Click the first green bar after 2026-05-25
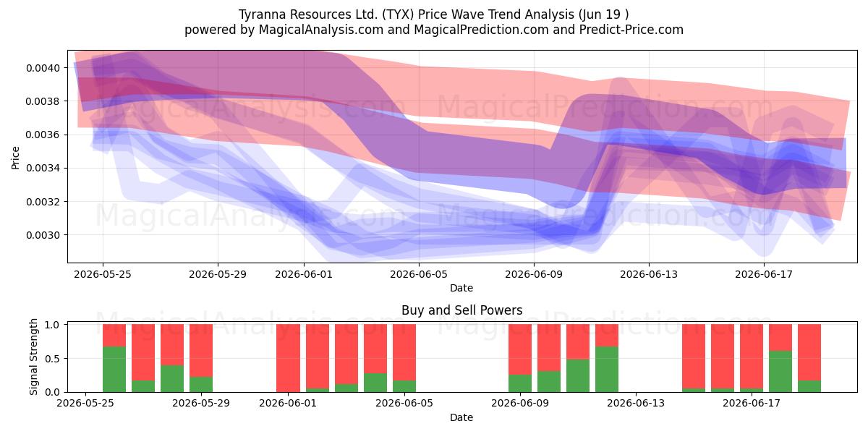 point(114,369)
